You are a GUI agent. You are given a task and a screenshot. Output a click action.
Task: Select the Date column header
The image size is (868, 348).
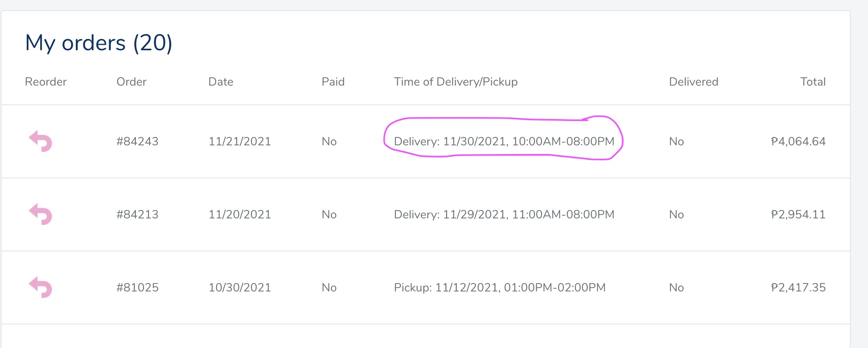[221, 82]
